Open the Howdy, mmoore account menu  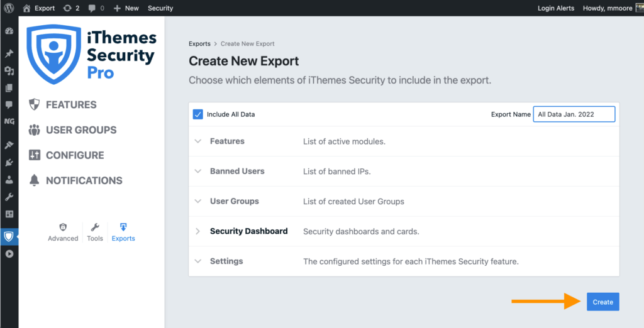pos(613,8)
